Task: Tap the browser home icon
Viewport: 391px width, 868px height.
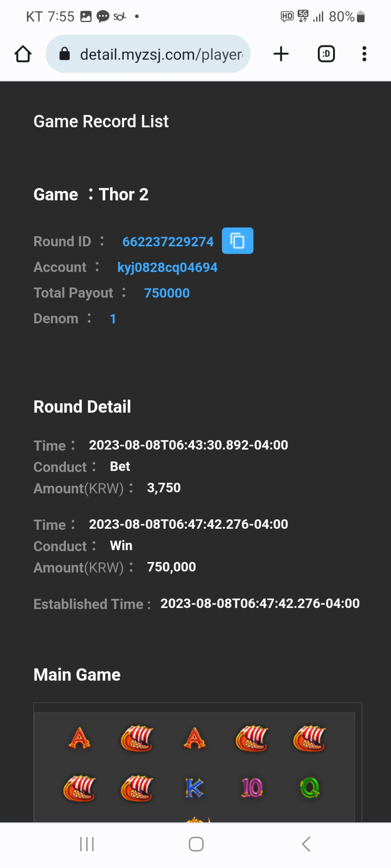Action: 23,54
